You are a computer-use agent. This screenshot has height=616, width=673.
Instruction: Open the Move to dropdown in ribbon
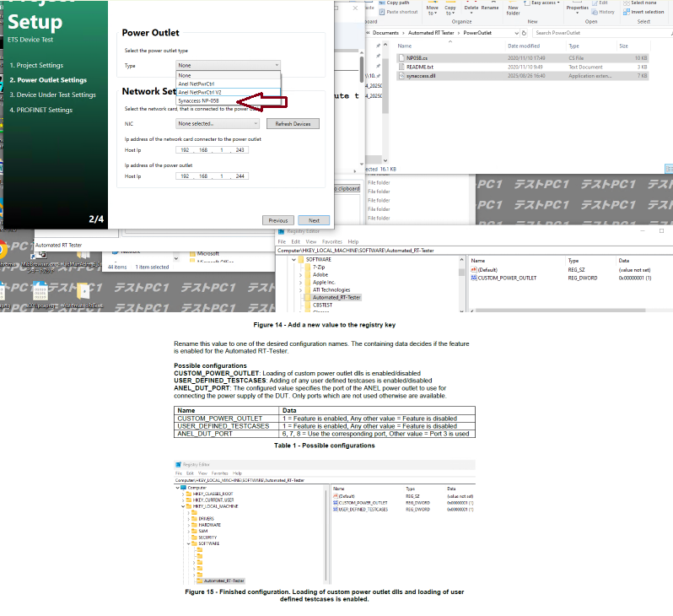click(x=432, y=10)
